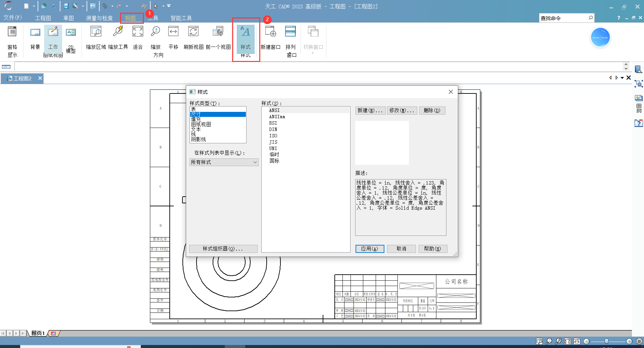Image resolution: width=644 pixels, height=348 pixels.
Task: Click the 修改(M)... button in dialog
Action: 401,111
